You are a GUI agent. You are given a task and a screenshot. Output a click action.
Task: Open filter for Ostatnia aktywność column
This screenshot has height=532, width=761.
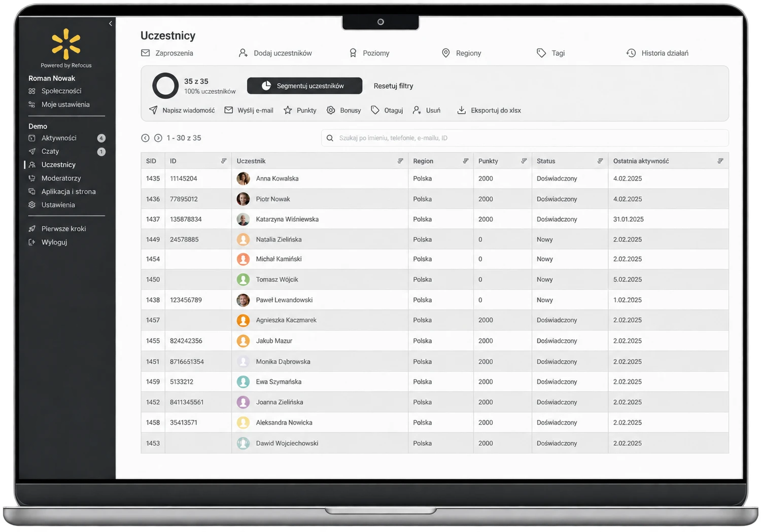(720, 161)
